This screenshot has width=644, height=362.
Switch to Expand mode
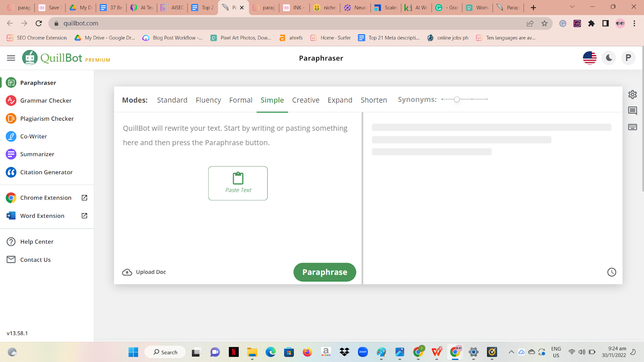pos(340,100)
